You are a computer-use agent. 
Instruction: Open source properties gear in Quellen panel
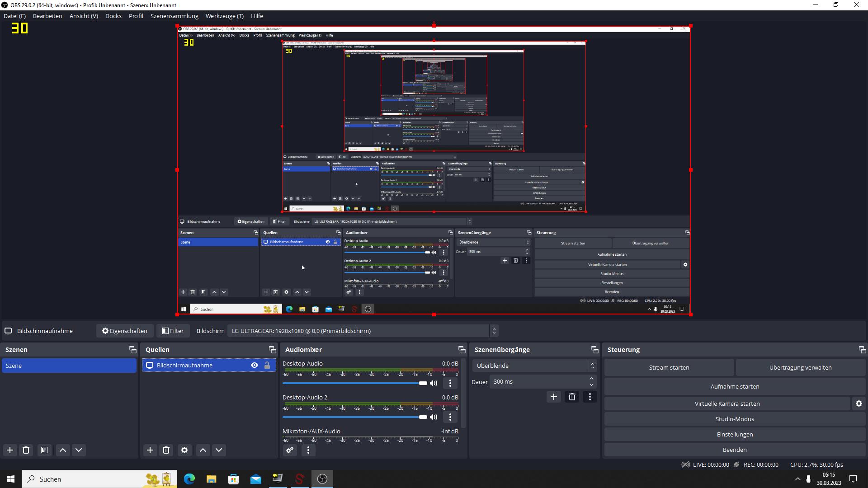click(184, 450)
